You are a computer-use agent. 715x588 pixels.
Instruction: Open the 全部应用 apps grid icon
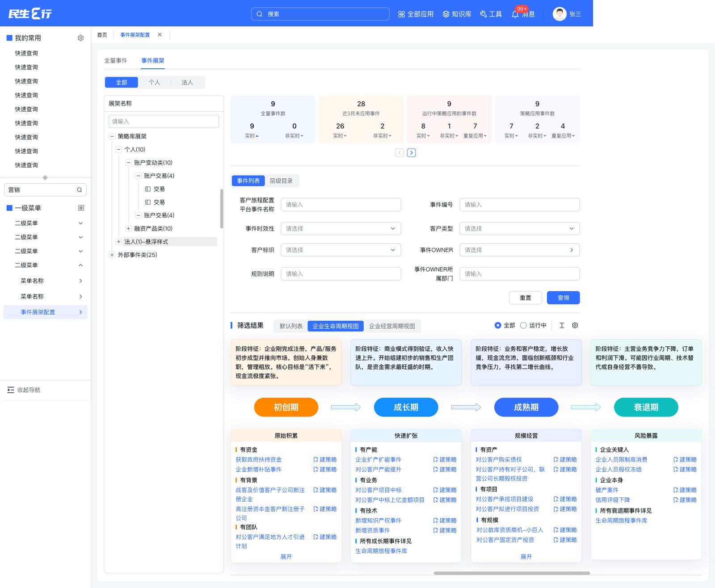[401, 14]
